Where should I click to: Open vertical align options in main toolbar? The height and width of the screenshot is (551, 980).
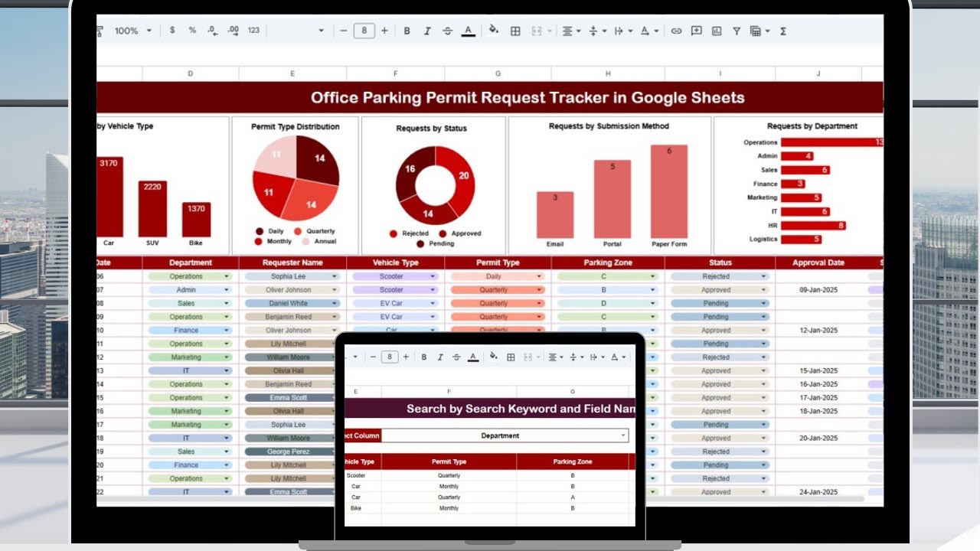(x=596, y=31)
